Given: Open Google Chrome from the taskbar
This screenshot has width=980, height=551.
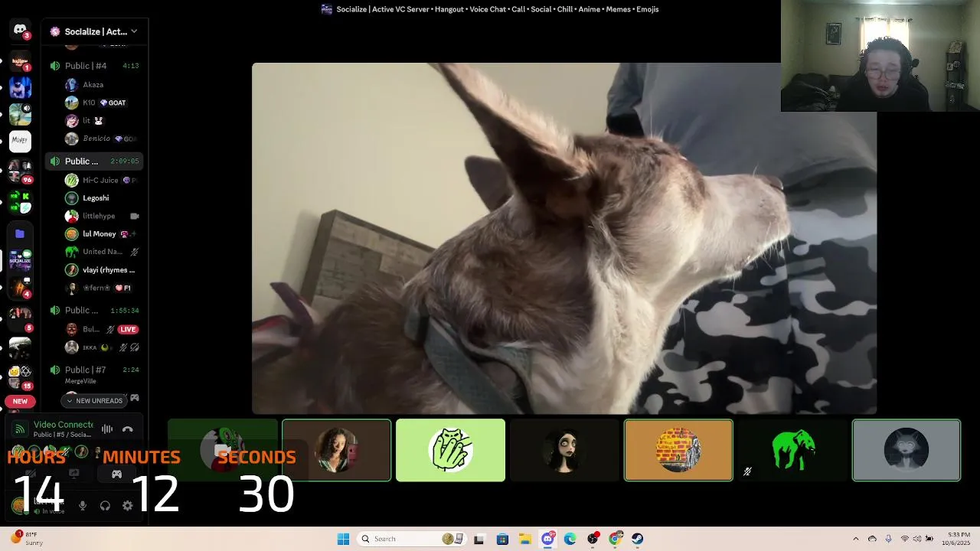Looking at the screenshot, I should tap(615, 539).
